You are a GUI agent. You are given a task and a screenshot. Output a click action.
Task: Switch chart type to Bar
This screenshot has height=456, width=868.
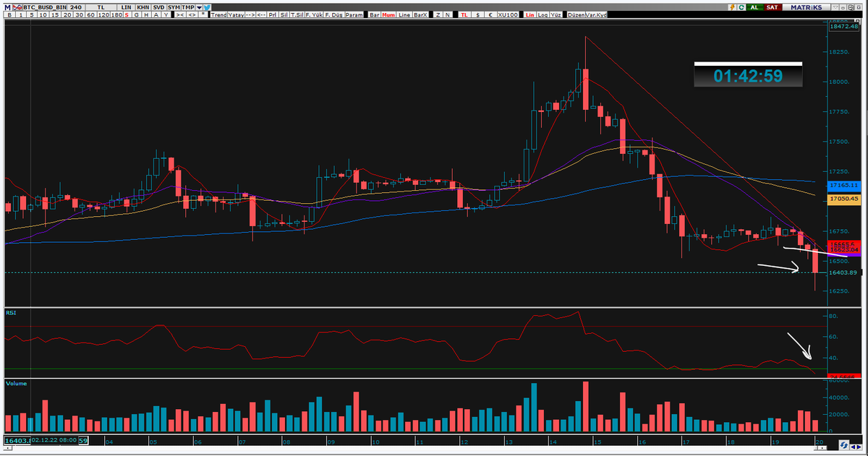point(375,15)
